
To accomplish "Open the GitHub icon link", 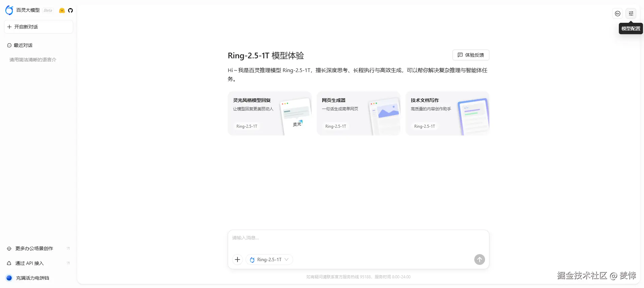I will click(70, 10).
